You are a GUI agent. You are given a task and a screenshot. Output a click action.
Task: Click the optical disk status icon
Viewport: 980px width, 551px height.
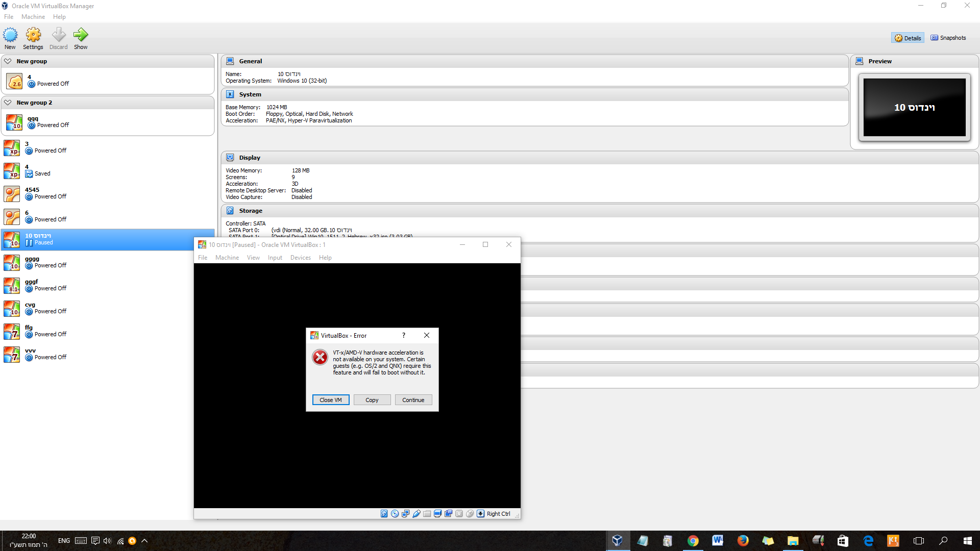pyautogui.click(x=395, y=514)
